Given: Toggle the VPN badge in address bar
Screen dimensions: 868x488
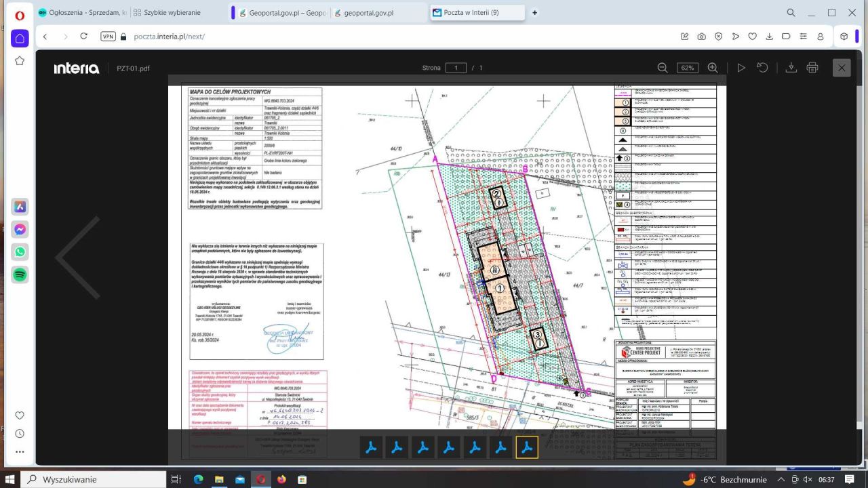Looking at the screenshot, I should 108,37.
